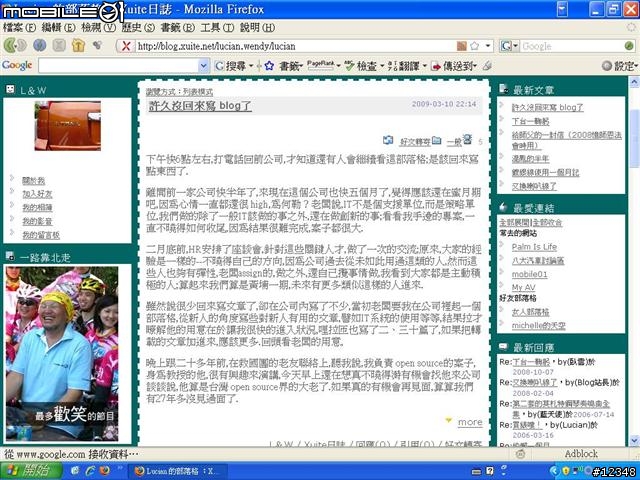Image resolution: width=640 pixels, height=480 pixels.
Task: Click the Windows 開始 Start button
Action: point(31,471)
